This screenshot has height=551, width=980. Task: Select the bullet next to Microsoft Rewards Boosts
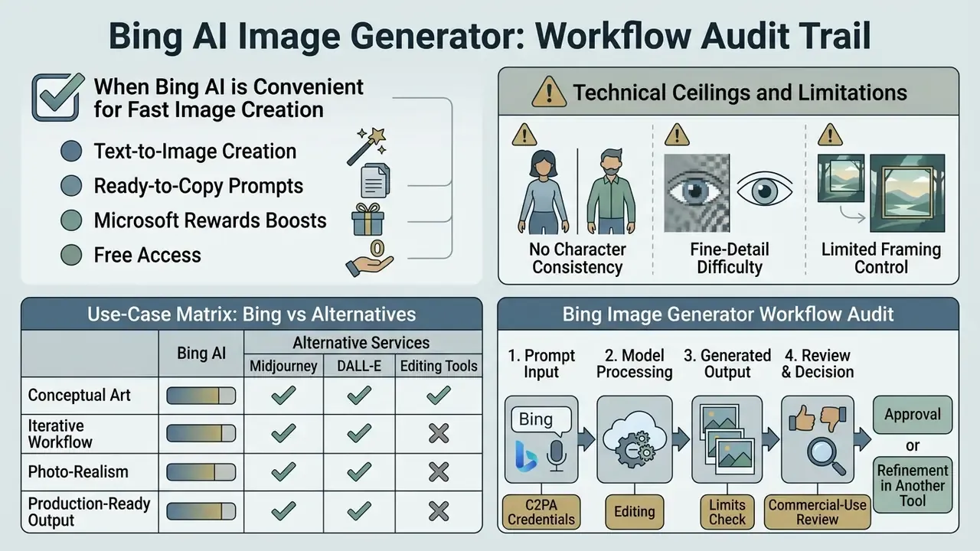click(71, 220)
